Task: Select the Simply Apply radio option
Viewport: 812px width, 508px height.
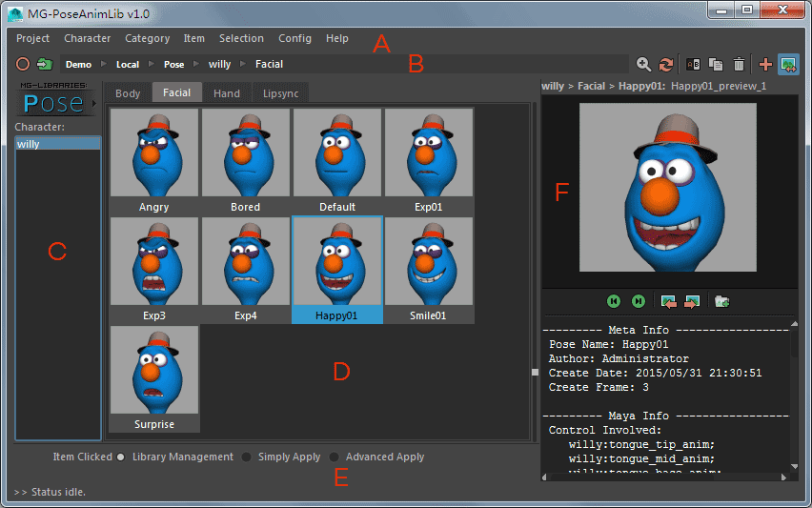Action: [246, 457]
